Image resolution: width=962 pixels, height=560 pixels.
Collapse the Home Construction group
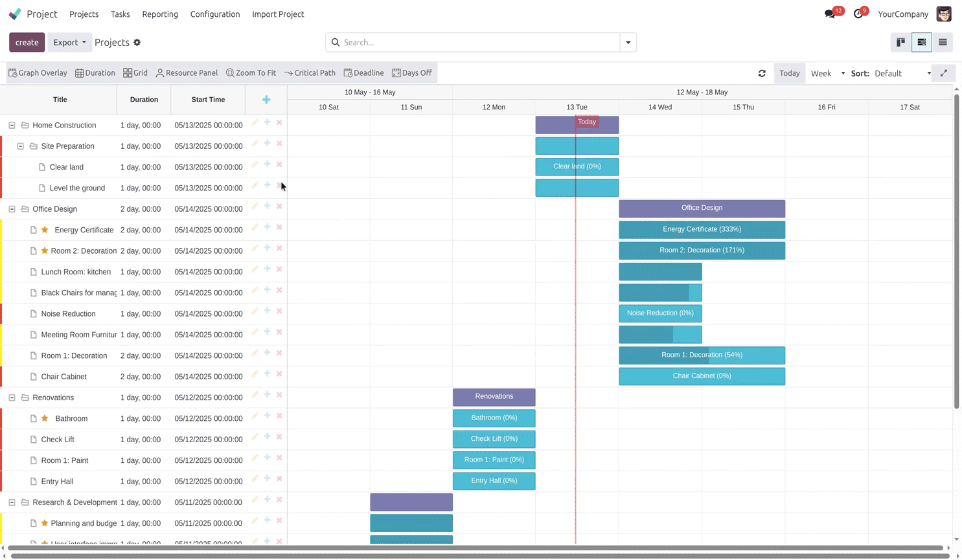pos(12,125)
